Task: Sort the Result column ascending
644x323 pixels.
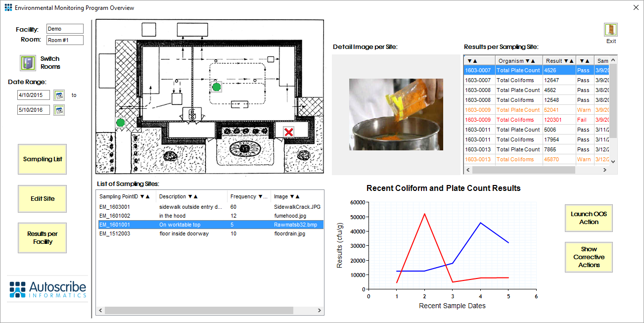Action: click(x=572, y=60)
